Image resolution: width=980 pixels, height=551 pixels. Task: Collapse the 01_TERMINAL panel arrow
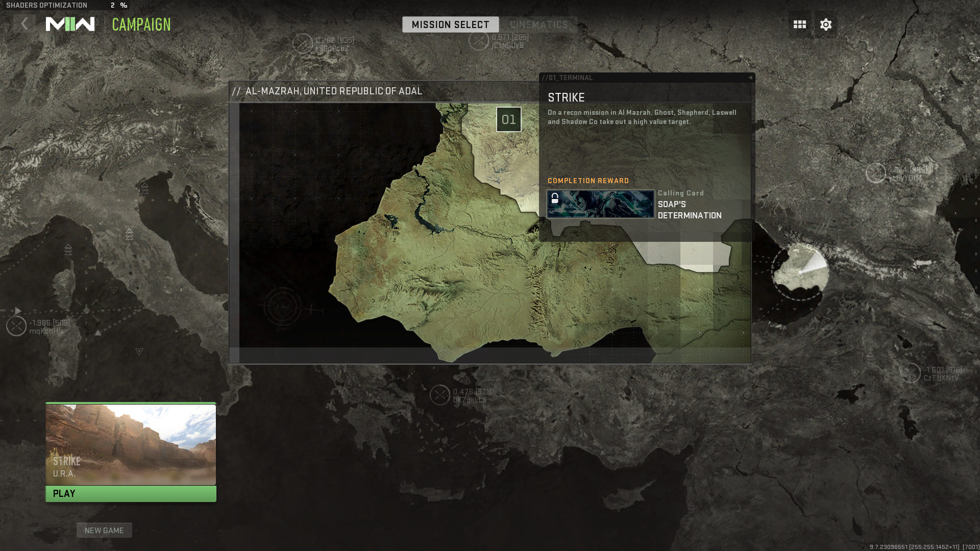pyautogui.click(x=750, y=78)
